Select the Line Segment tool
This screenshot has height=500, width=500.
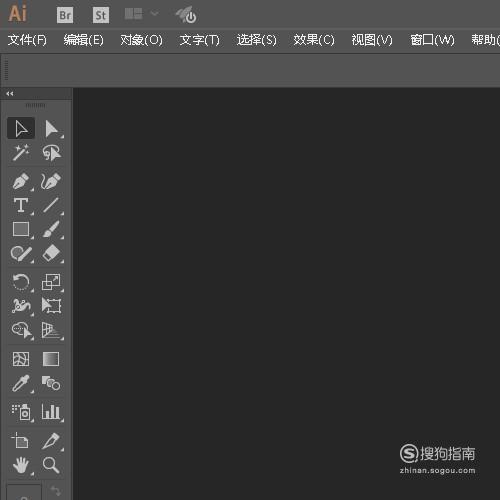[51, 205]
